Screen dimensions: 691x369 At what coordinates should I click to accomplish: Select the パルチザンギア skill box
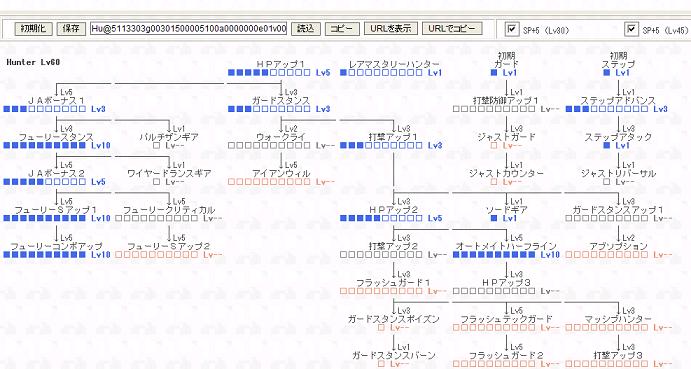click(x=156, y=145)
